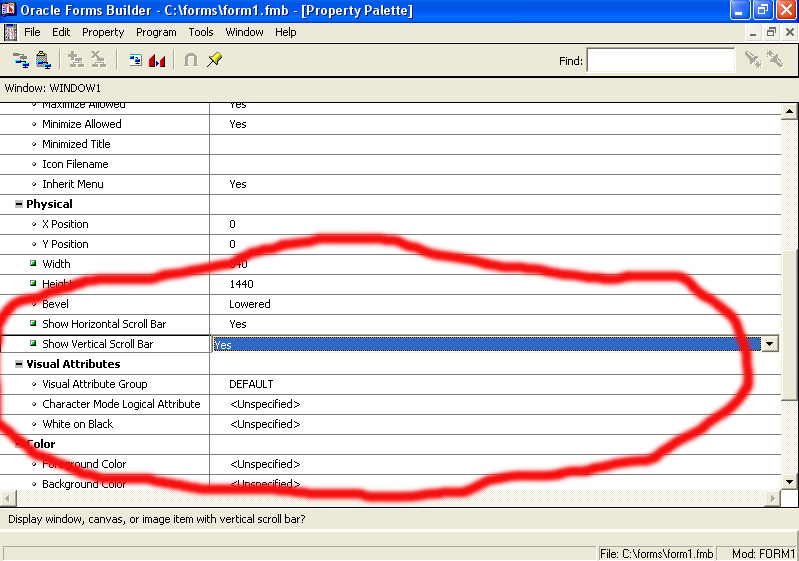This screenshot has width=799, height=561.
Task: Click the Find Next flashlight icon
Action: click(x=752, y=61)
